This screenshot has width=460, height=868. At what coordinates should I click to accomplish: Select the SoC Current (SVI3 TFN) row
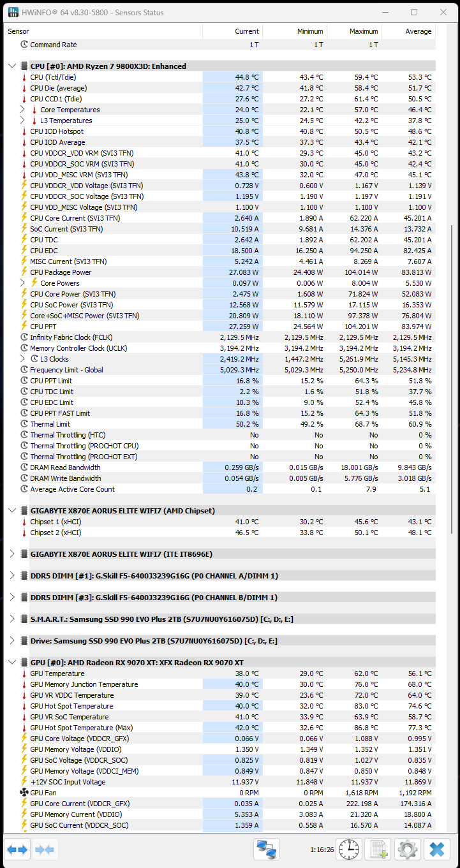click(x=220, y=229)
